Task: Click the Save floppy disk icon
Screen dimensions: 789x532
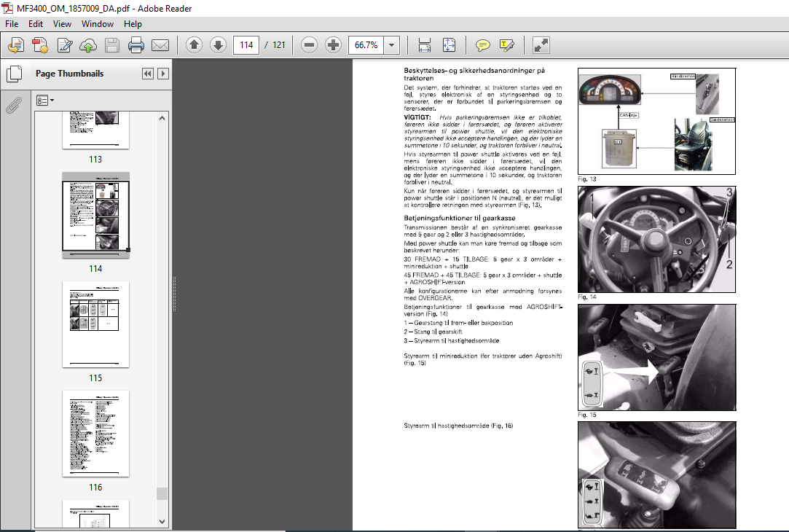Action: [x=111, y=45]
